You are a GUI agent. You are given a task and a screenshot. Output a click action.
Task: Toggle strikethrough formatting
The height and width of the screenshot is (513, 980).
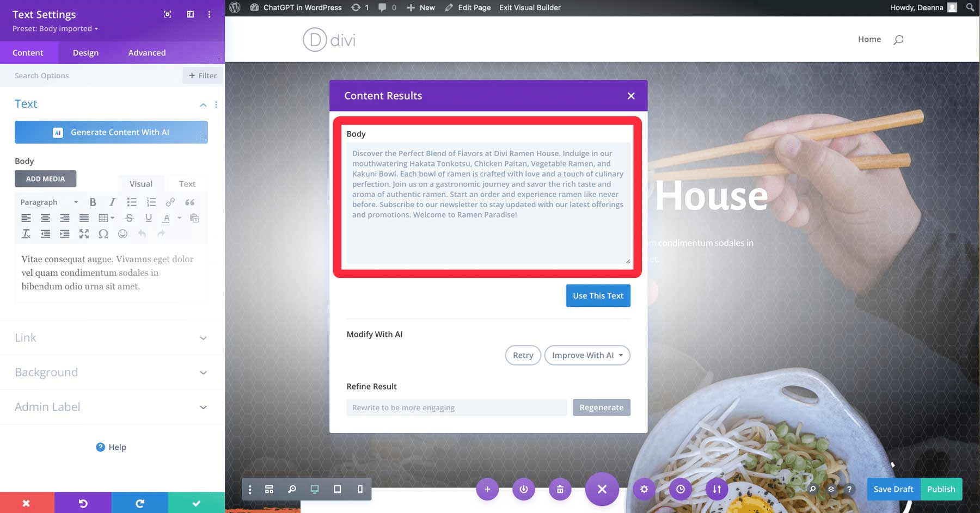click(x=129, y=218)
